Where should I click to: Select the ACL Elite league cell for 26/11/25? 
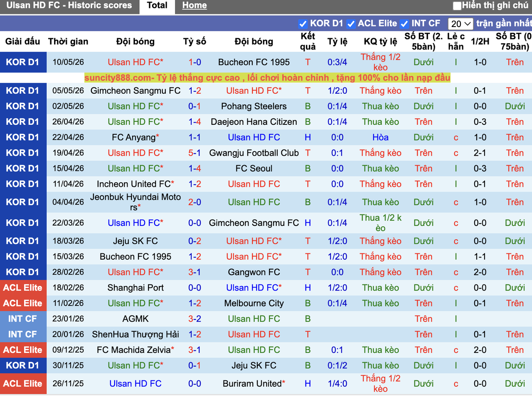pyautogui.click(x=23, y=384)
